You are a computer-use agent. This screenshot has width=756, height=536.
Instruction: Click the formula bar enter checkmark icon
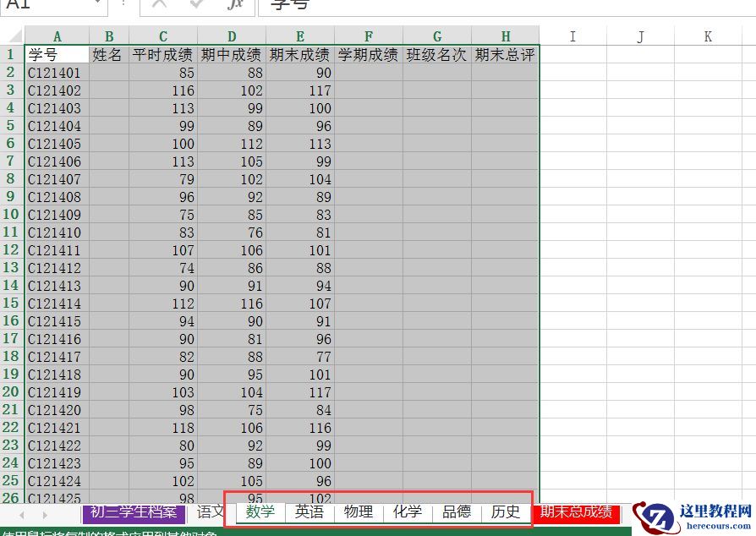point(196,4)
